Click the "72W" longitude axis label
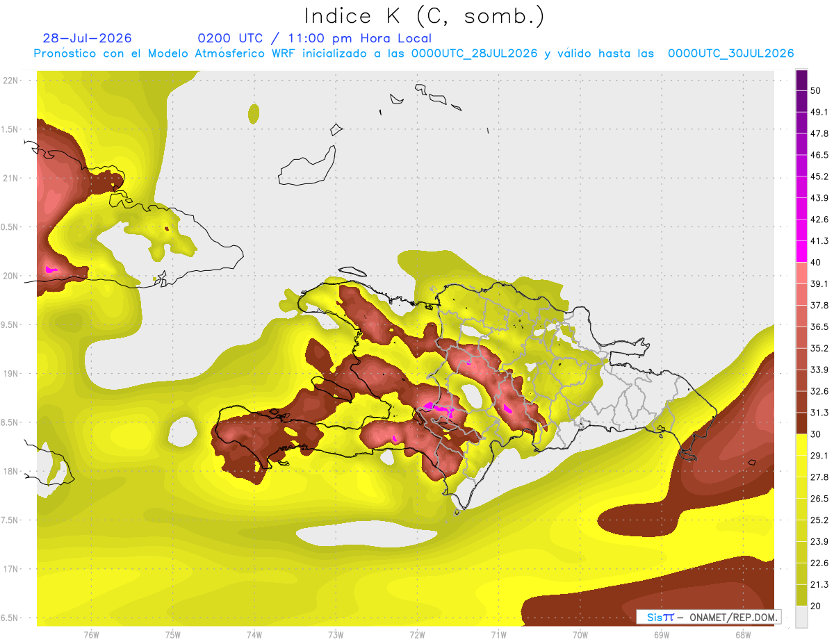The width and height of the screenshot is (834, 644). [x=417, y=635]
